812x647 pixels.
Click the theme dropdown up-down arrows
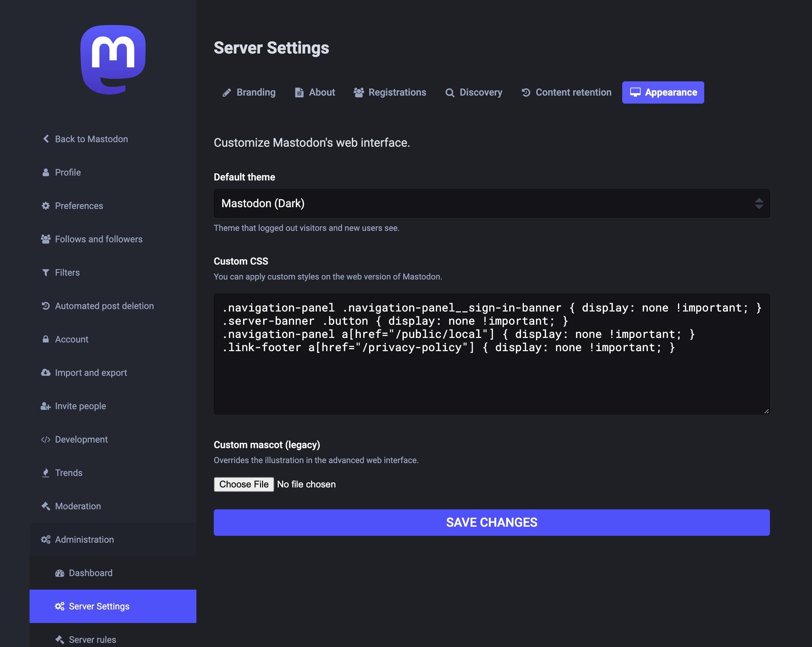pos(759,203)
